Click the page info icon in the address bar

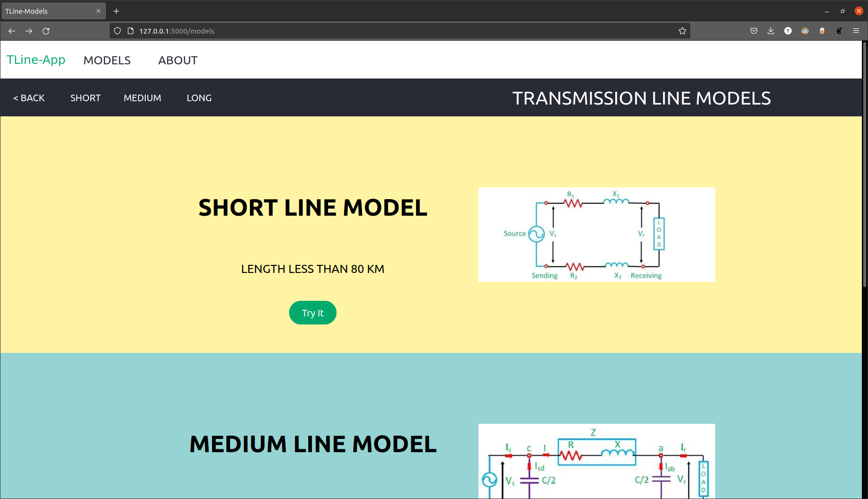[131, 31]
